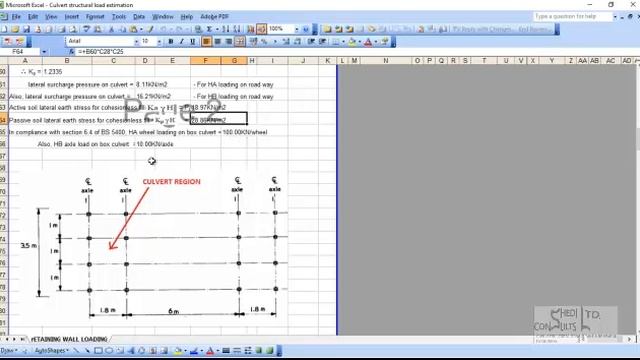The image size is (640, 360).
Task: Click the Shadow Style icon
Action: tap(259, 351)
